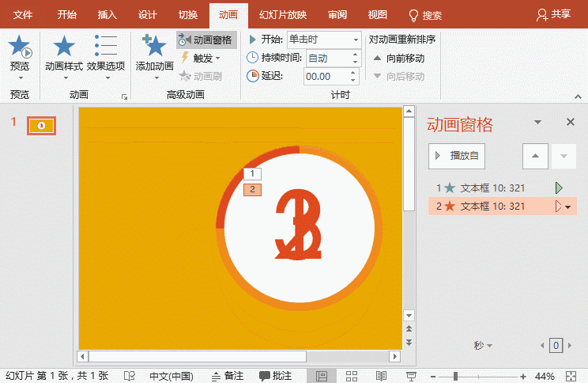Open dropdown arrow of second animation item
The width and height of the screenshot is (588, 383).
567,207
